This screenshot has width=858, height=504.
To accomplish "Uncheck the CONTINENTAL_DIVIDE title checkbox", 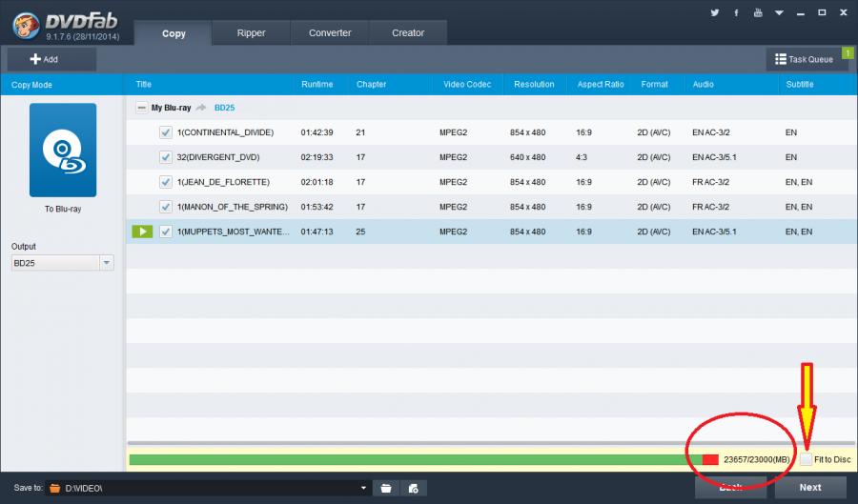I will [x=166, y=132].
